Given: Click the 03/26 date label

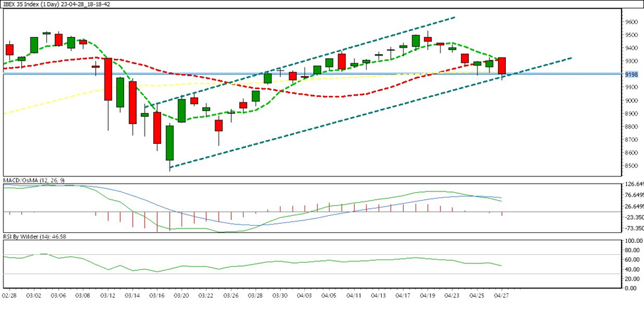Looking at the screenshot, I should tap(231, 294).
